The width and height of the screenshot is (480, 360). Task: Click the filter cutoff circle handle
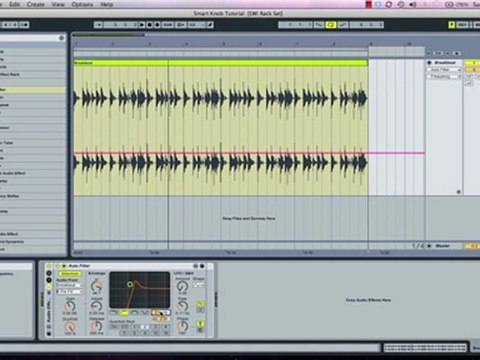pyautogui.click(x=130, y=284)
